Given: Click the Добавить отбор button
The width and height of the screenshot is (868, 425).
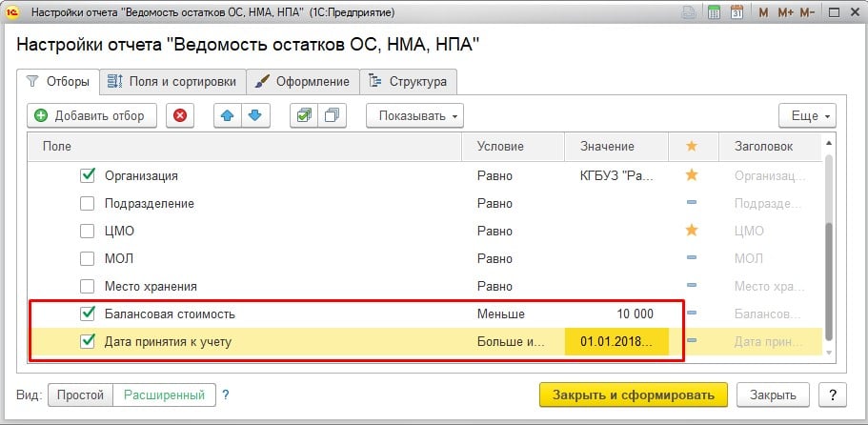Looking at the screenshot, I should tap(91, 116).
